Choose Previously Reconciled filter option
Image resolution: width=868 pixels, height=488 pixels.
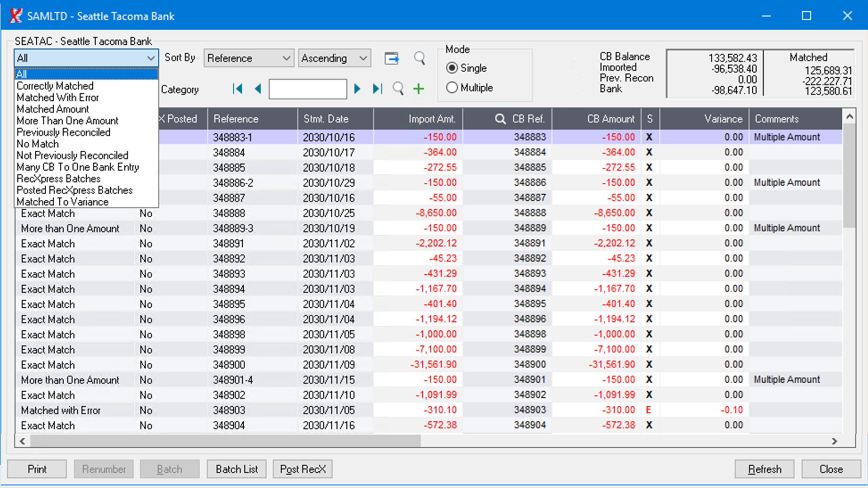(63, 132)
